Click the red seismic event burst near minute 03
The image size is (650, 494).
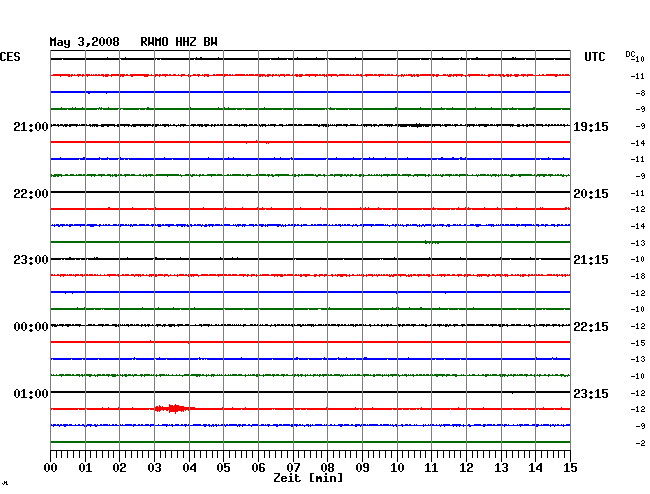coord(175,409)
